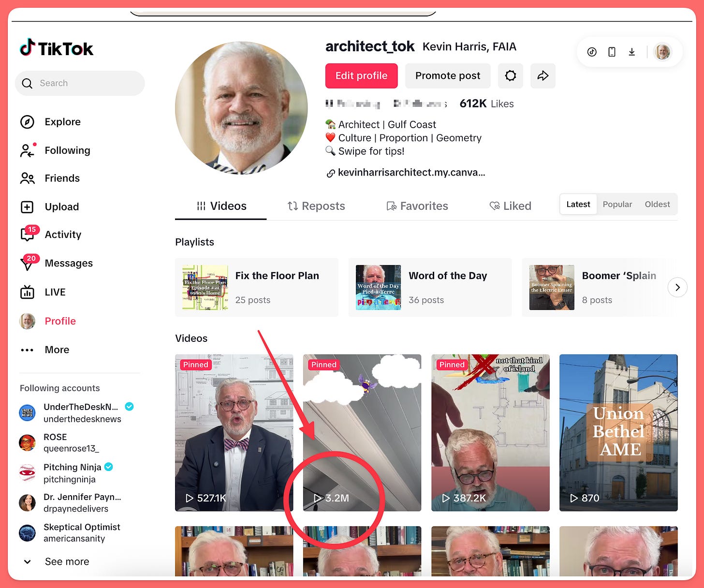Open Activity with 15 notifications badge
Image resolution: width=704 pixels, height=588 pixels.
[29, 234]
